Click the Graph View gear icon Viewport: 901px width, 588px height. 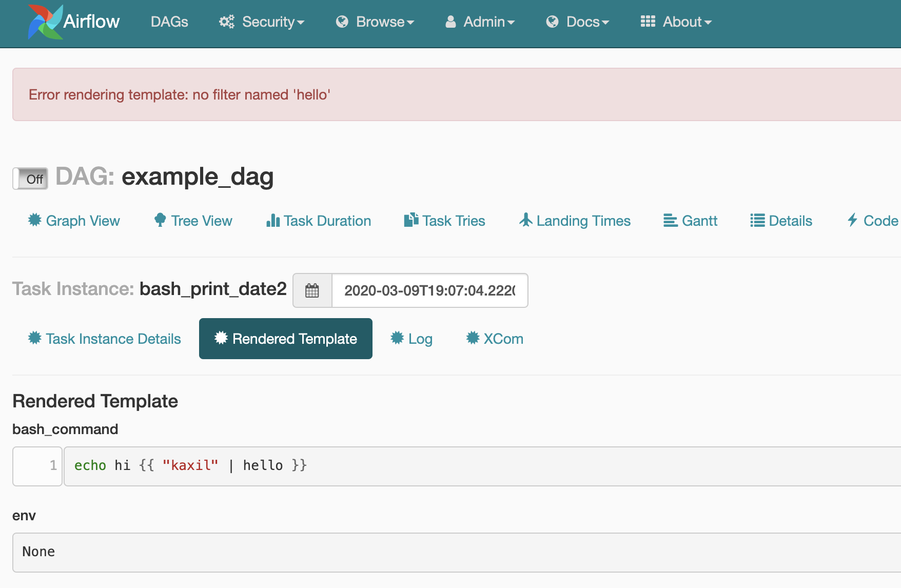point(35,220)
